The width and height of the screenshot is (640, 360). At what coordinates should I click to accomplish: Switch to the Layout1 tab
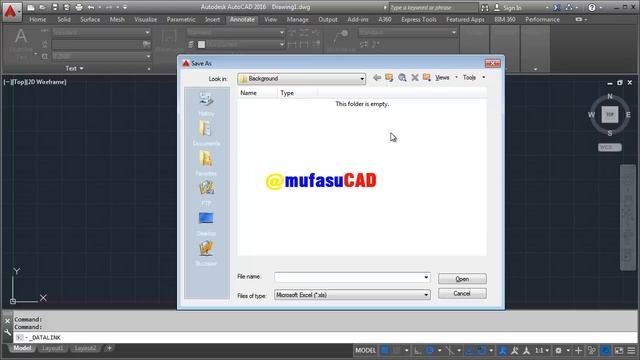pyautogui.click(x=53, y=348)
